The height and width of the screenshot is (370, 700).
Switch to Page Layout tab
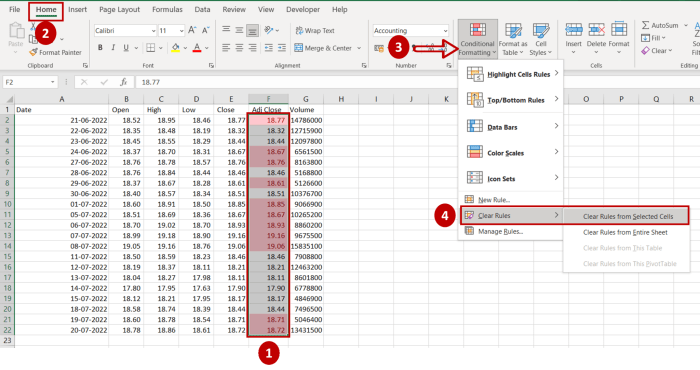(119, 9)
